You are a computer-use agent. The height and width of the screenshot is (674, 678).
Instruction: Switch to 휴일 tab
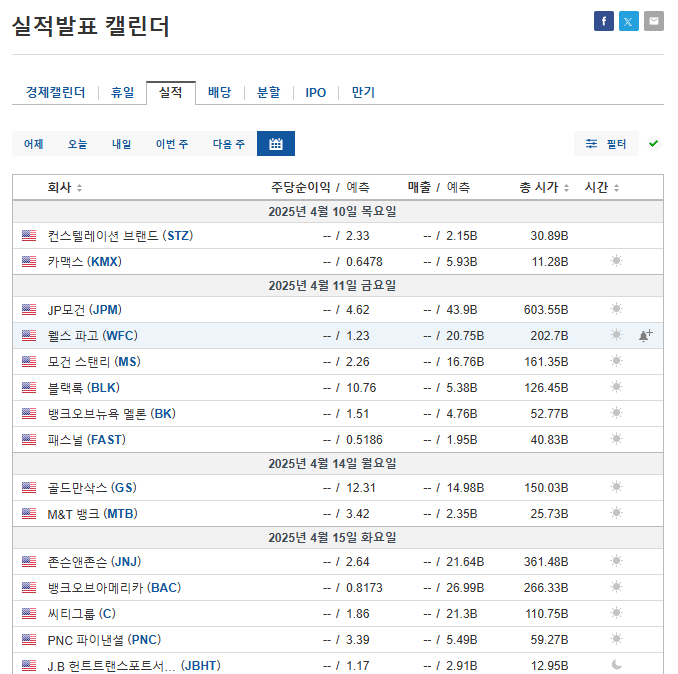122,93
